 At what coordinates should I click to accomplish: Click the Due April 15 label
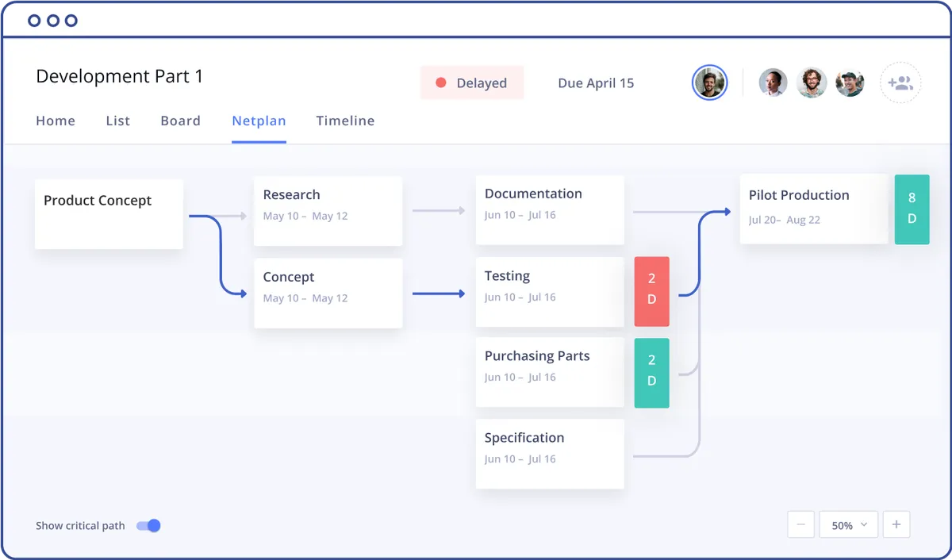[x=596, y=82]
